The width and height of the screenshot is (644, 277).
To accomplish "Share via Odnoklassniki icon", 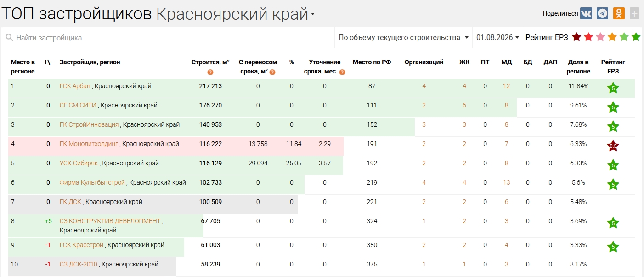I will 619,13.
